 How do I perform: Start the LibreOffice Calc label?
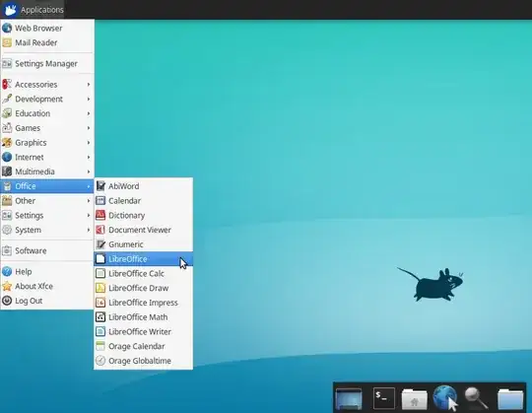point(136,273)
